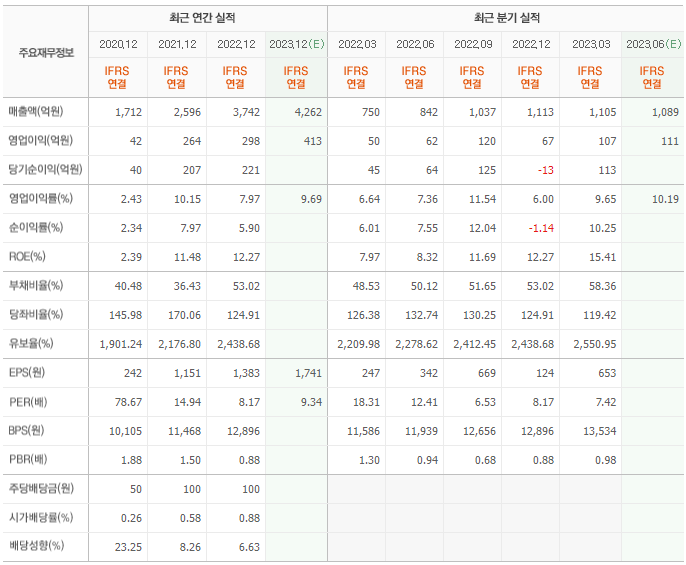Select the '순이익률(%)' row label

pos(36,228)
